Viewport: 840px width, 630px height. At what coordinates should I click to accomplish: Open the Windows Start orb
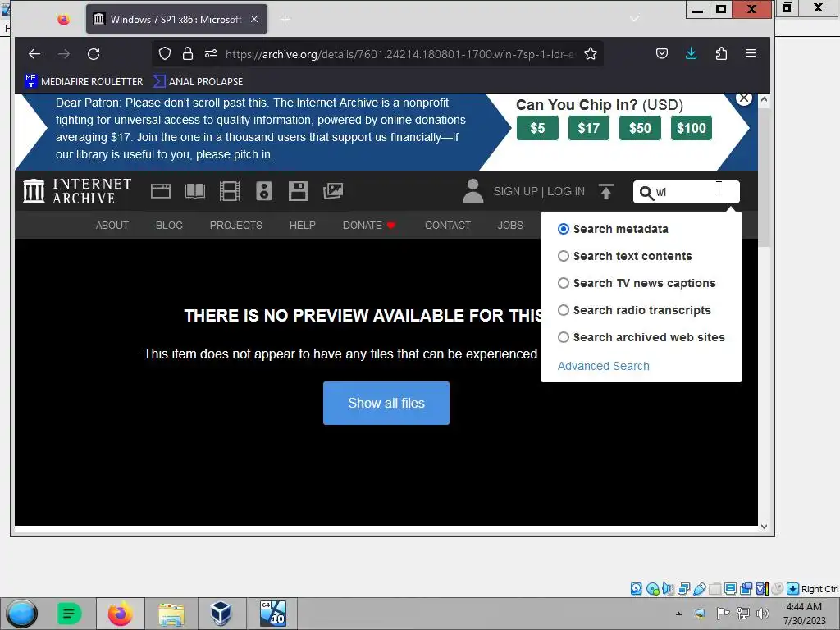pos(21,614)
